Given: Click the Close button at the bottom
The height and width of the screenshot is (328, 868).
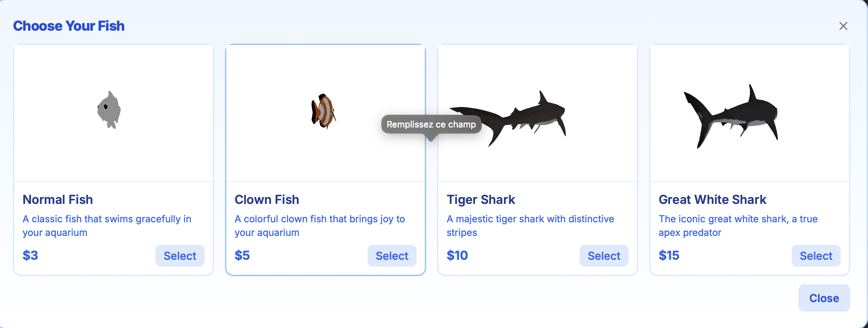Looking at the screenshot, I should (824, 298).
